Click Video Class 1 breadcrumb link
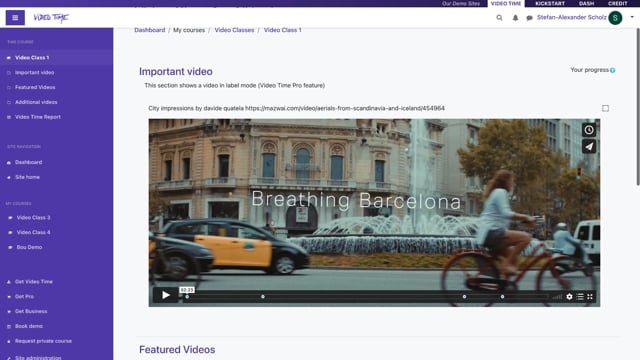Viewport: 640px width, 360px height. point(282,30)
